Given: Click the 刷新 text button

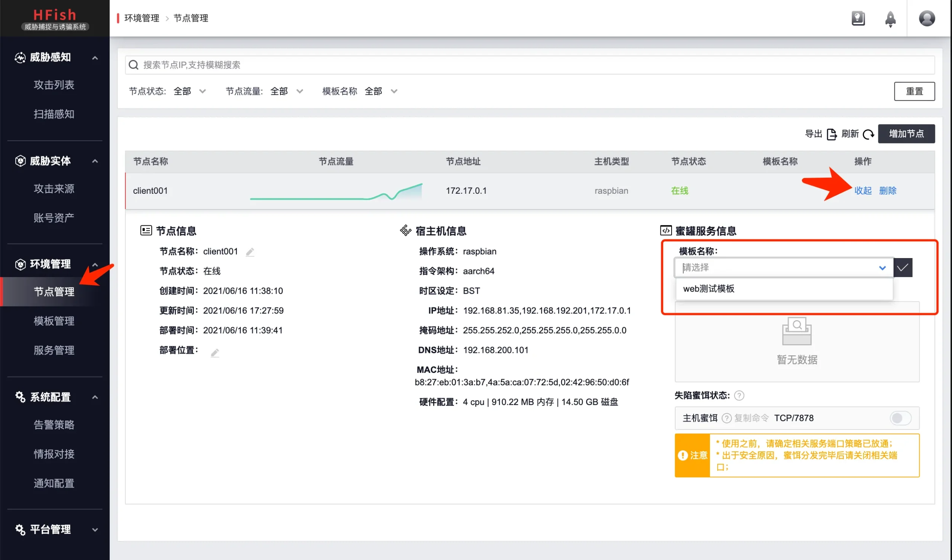Looking at the screenshot, I should point(850,134).
